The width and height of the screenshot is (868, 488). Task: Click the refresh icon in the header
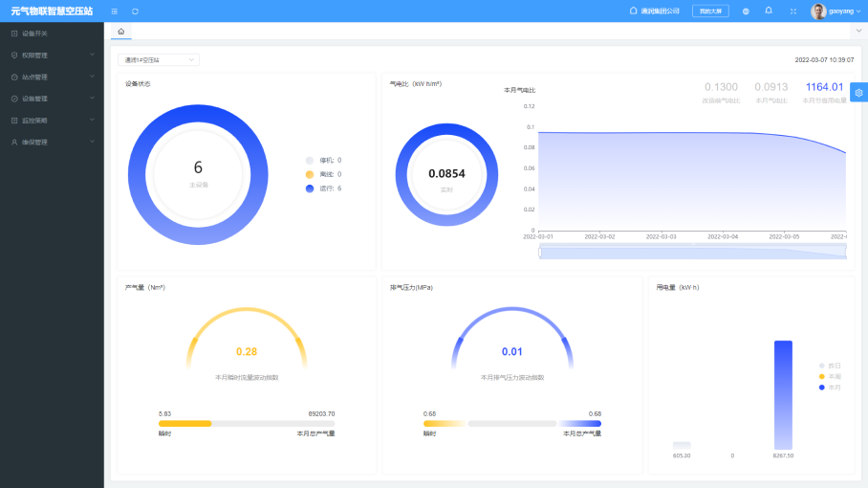tap(135, 11)
